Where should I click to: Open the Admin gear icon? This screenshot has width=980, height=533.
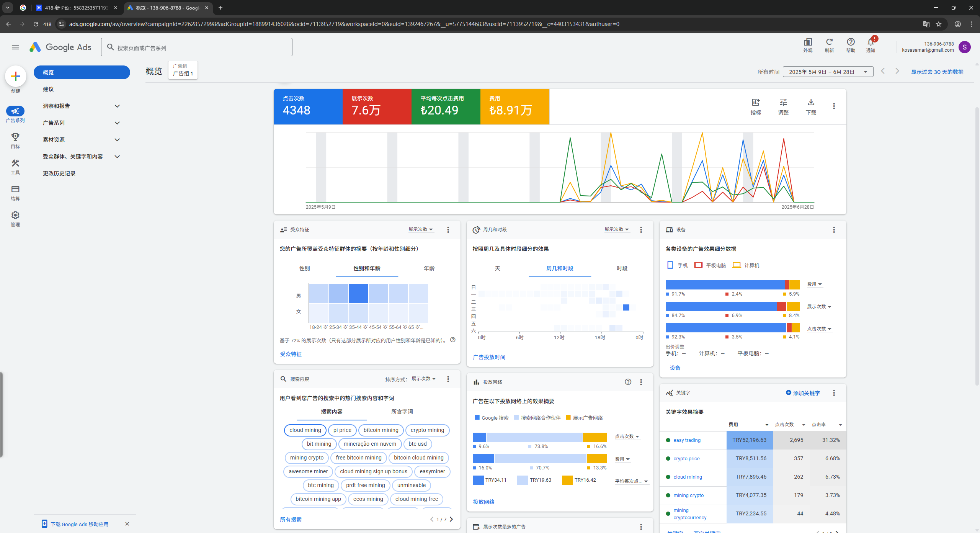coord(15,215)
